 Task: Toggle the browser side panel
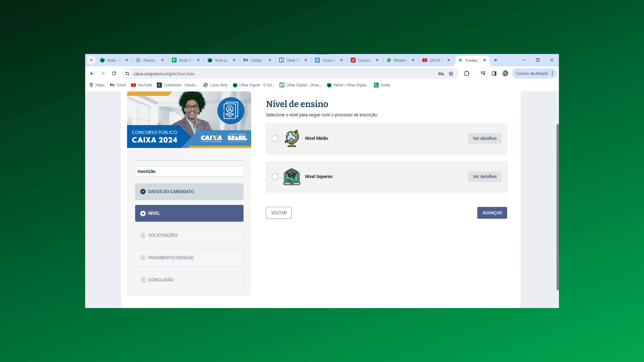pos(494,73)
